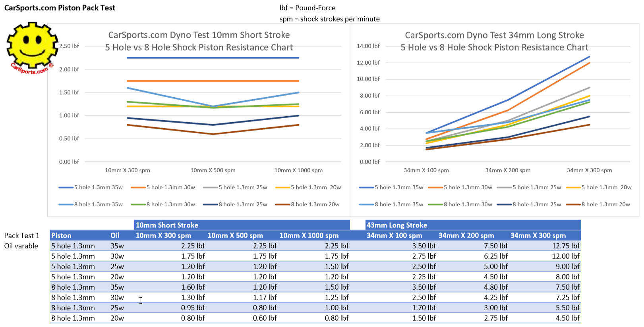Click the 14.00 lbf axis label
Viewport: 644px width, 327px height.
pyautogui.click(x=368, y=46)
